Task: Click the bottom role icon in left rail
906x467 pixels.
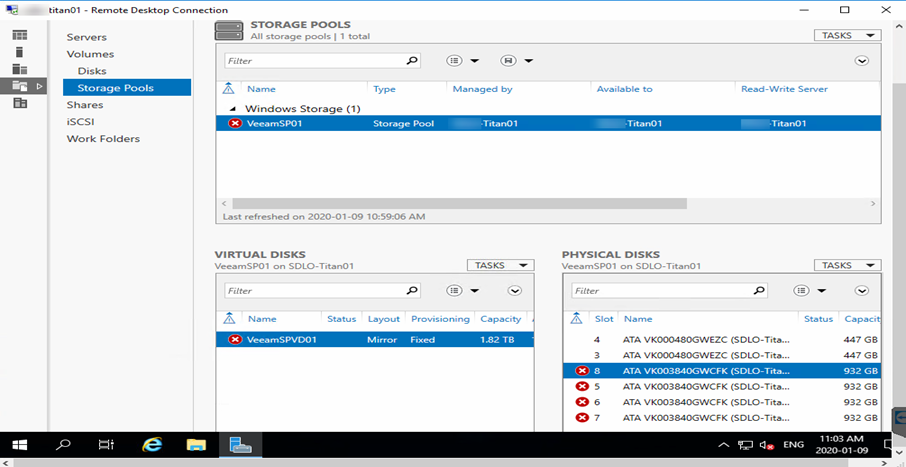Action: click(20, 103)
